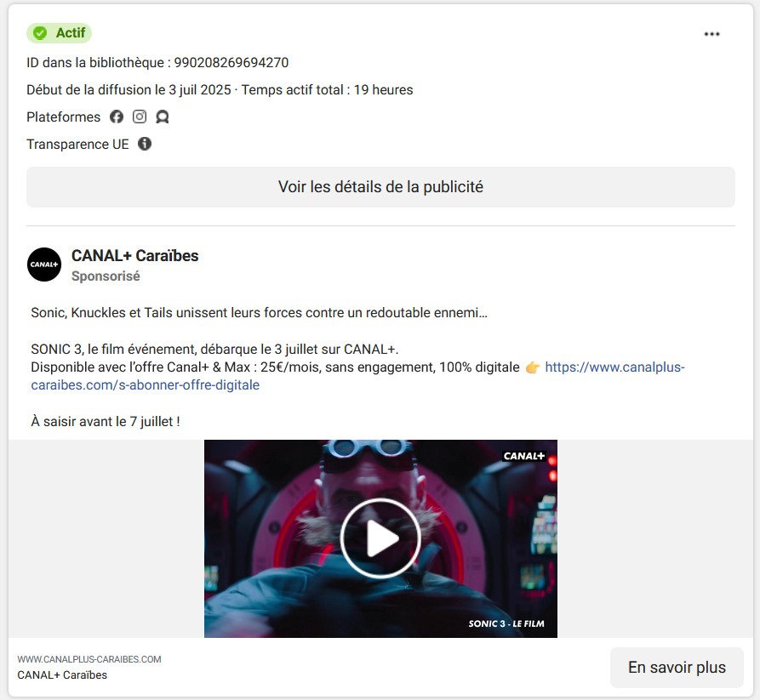Open the three-dot options menu
Screen dimensions: 760x700
pyautogui.click(x=711, y=34)
